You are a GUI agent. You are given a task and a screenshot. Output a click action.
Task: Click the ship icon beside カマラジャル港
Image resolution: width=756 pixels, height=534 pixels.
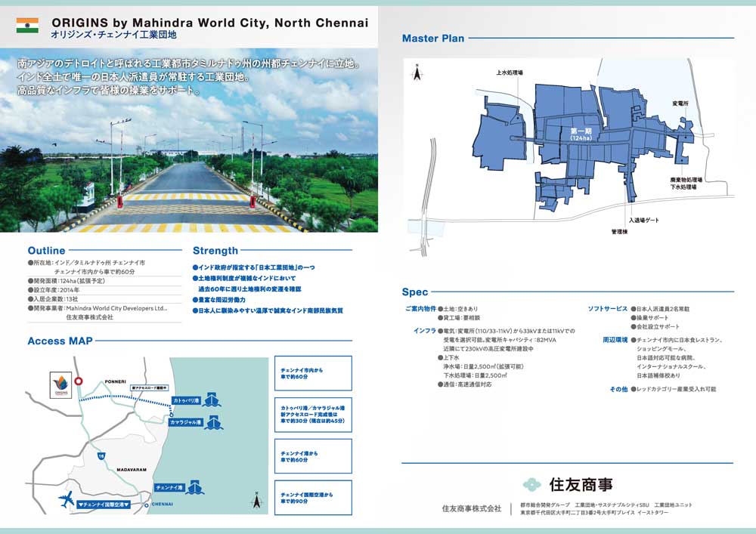[214, 422]
